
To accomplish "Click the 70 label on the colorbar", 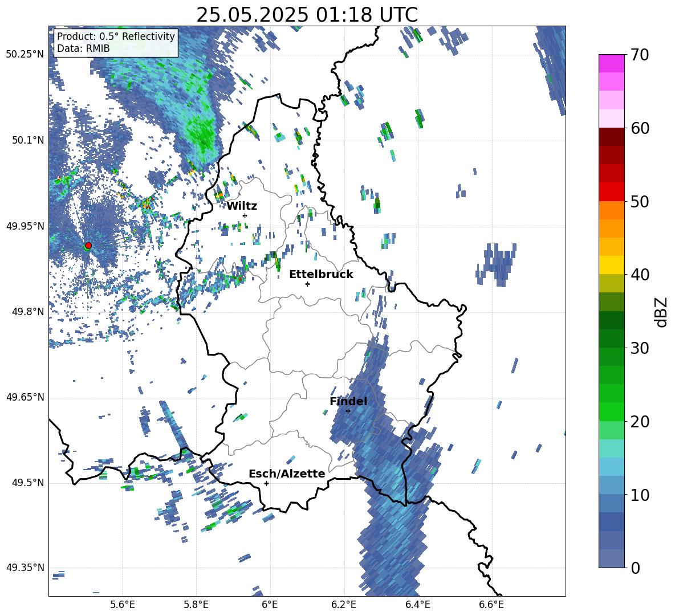I will (640, 55).
